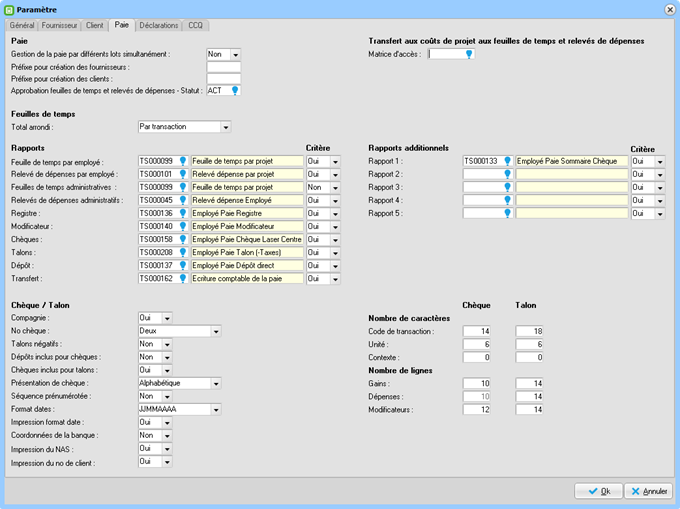Open Talons négatifs dropdown

(x=167, y=344)
